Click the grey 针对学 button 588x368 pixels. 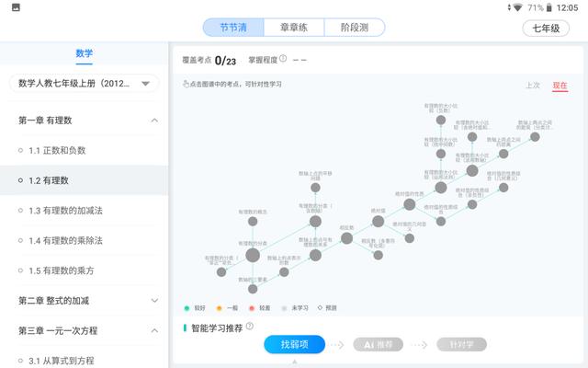461,344
